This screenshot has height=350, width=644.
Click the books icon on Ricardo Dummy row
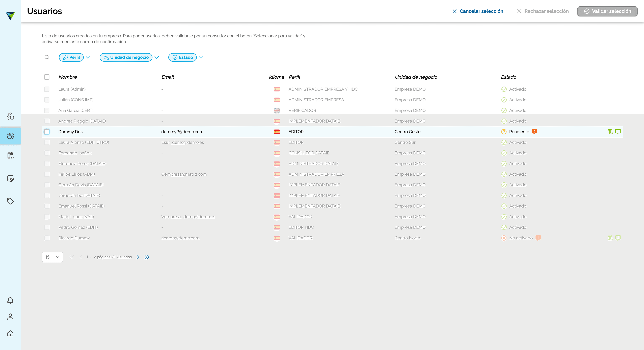click(x=610, y=238)
